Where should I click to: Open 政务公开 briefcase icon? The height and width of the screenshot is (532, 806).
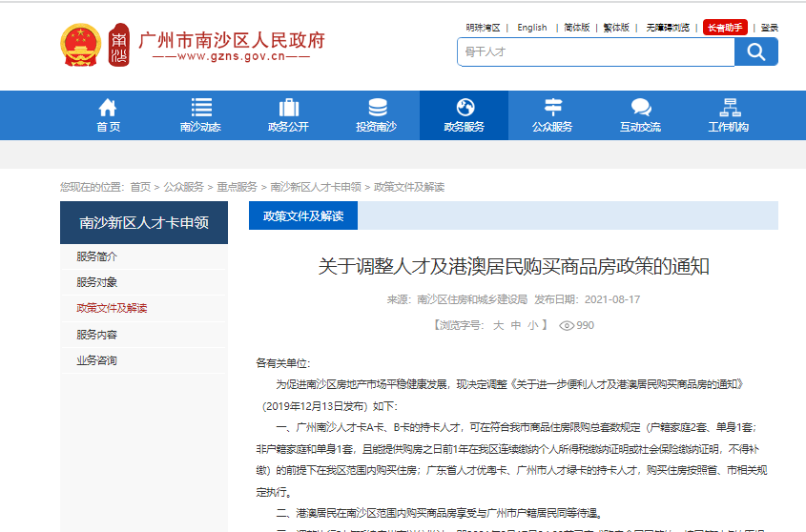tap(289, 108)
